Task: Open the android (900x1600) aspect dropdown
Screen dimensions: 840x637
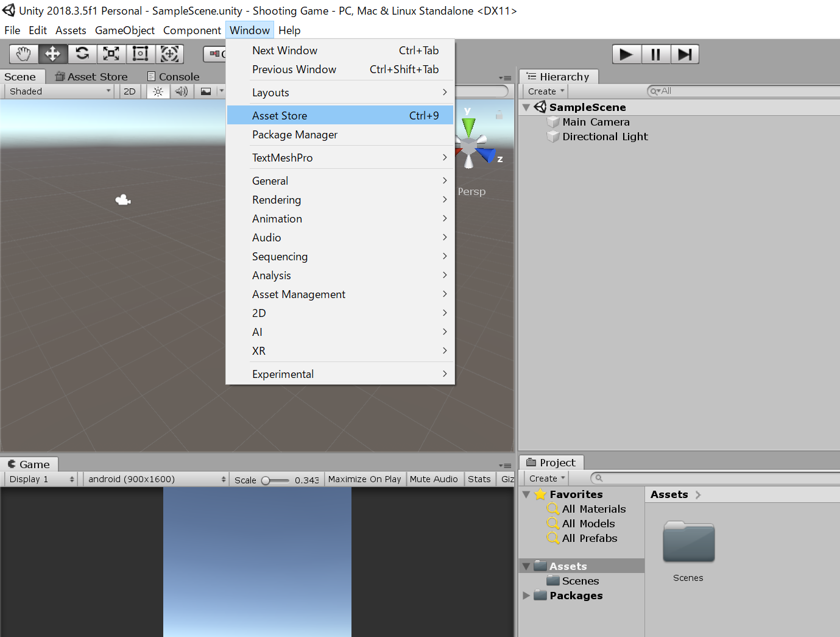Action: tap(156, 479)
